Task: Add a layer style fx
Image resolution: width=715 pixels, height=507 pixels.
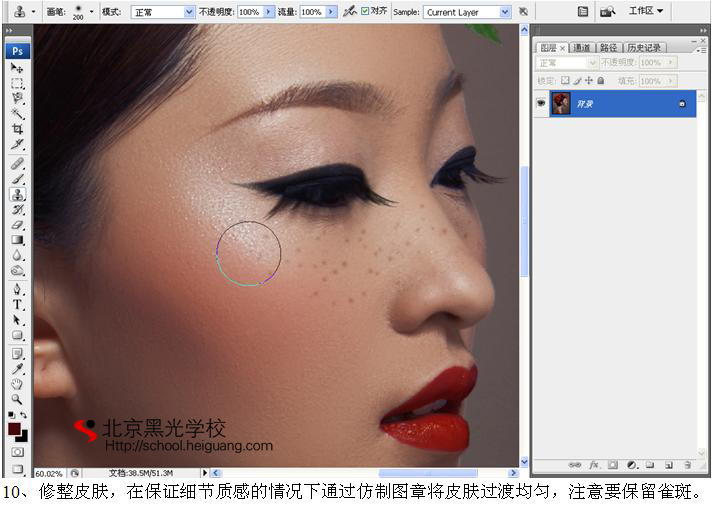Action: [594, 465]
